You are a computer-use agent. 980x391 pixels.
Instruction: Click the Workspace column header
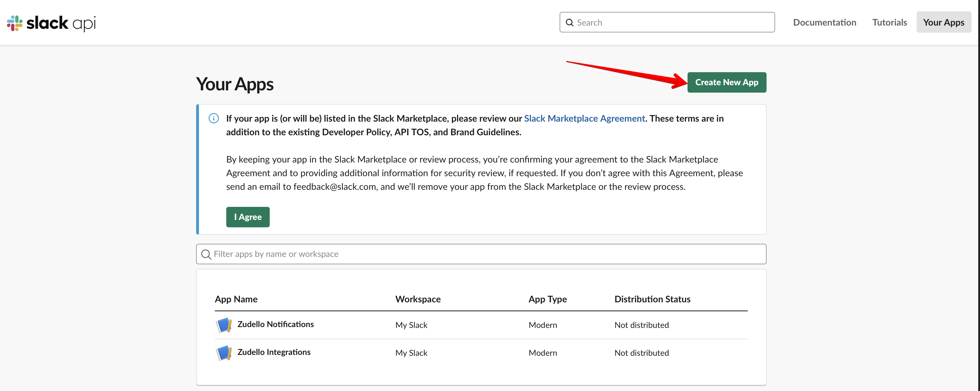418,299
